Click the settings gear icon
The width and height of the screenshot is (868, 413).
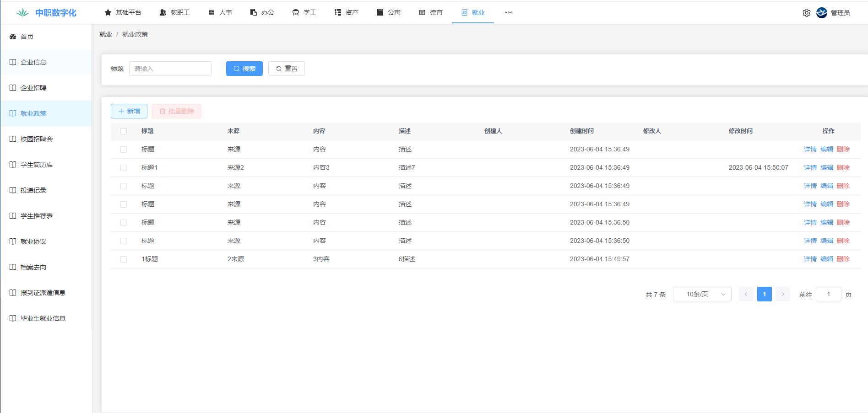pyautogui.click(x=806, y=13)
